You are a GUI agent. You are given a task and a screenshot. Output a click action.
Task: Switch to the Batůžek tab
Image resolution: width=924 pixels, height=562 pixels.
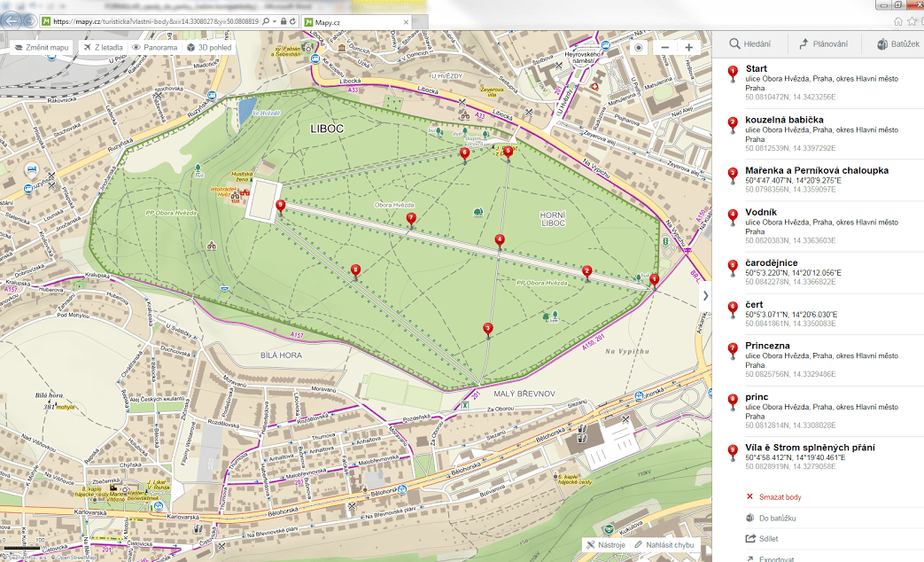pos(899,43)
